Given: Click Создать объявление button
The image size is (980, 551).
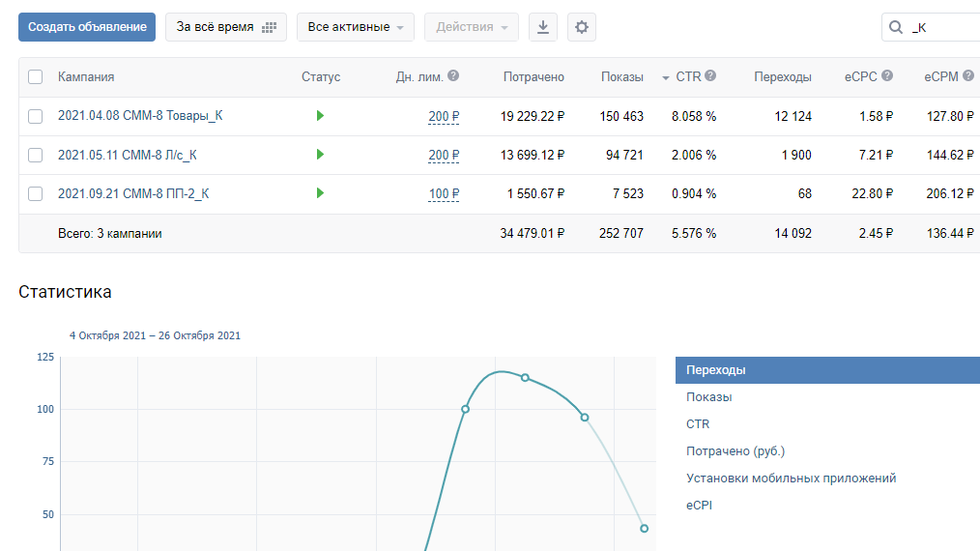Looking at the screenshot, I should point(87,27).
